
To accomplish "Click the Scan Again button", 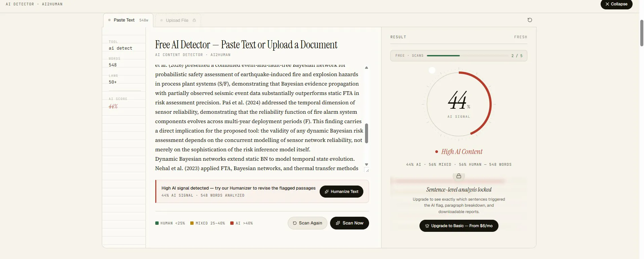I will pyautogui.click(x=307, y=223).
